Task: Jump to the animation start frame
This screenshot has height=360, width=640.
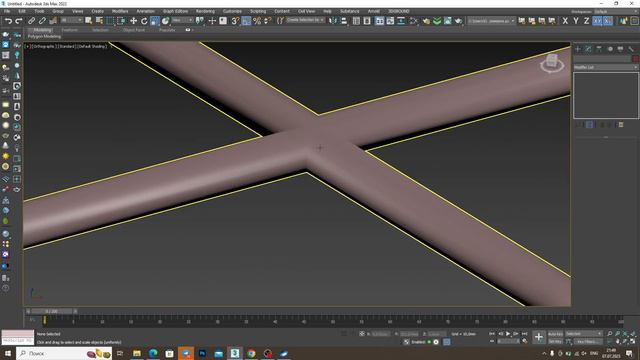Action: click(x=492, y=334)
